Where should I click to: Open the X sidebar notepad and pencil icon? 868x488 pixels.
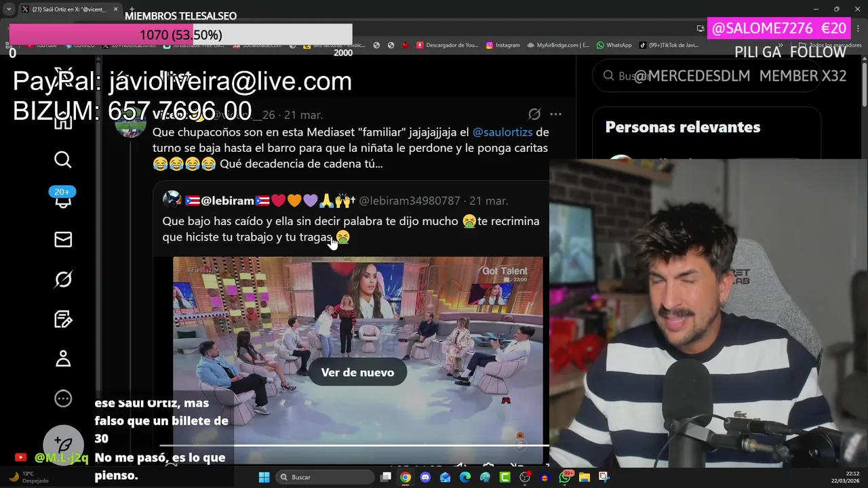63,319
